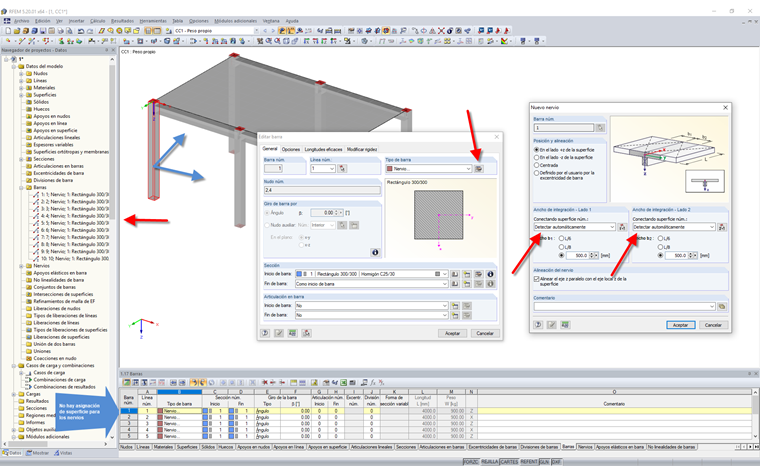Viewport: 760px width, 473px height.
Task: Click the formula fx icon in the table toolbar
Action: [x=373, y=382]
